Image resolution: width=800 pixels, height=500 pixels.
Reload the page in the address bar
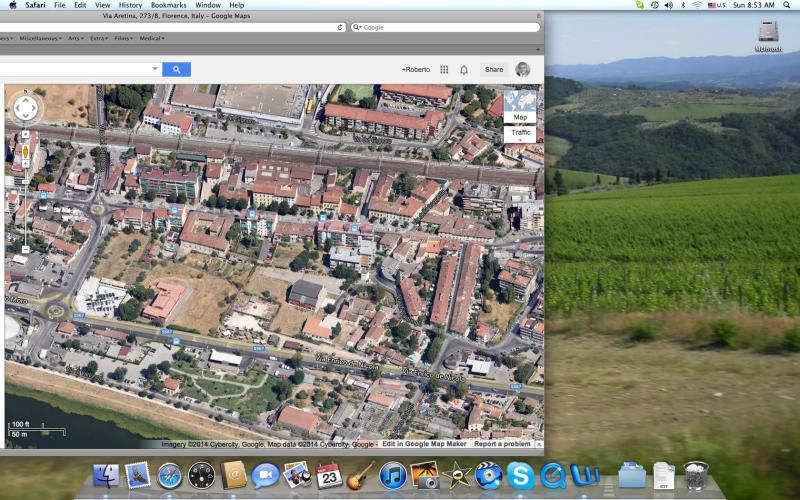pos(340,27)
